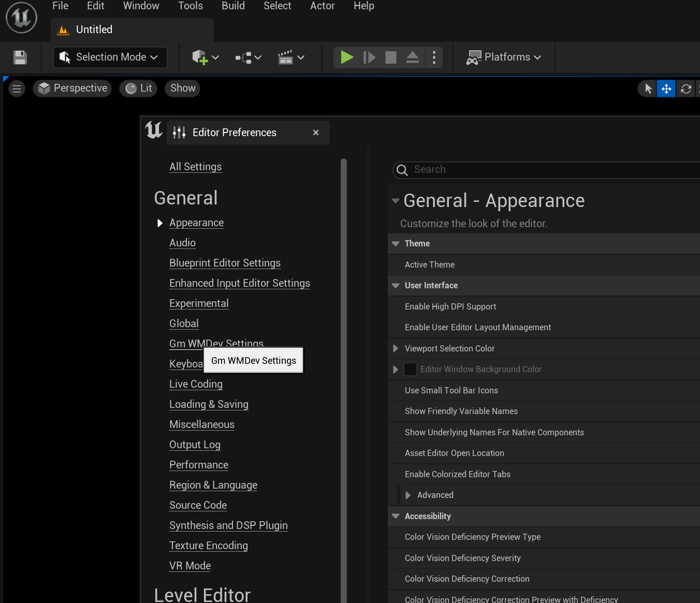Screen dimensions: 700x603
Task: Open the Help menu
Action: [x=364, y=6]
